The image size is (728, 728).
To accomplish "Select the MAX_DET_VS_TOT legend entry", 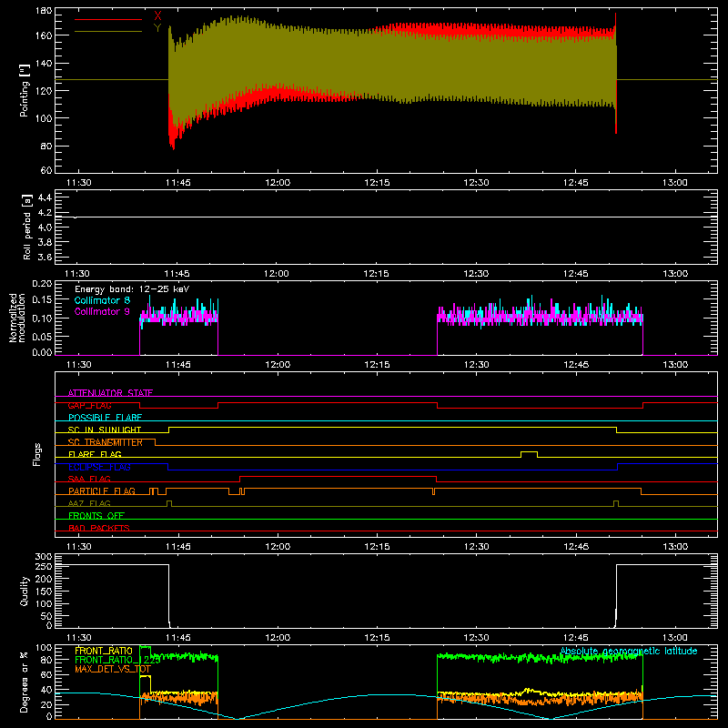I will pos(113,669).
